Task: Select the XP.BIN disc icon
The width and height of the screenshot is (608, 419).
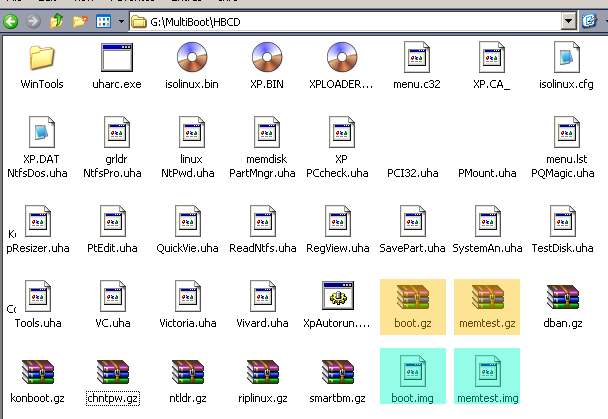Action: [x=267, y=57]
